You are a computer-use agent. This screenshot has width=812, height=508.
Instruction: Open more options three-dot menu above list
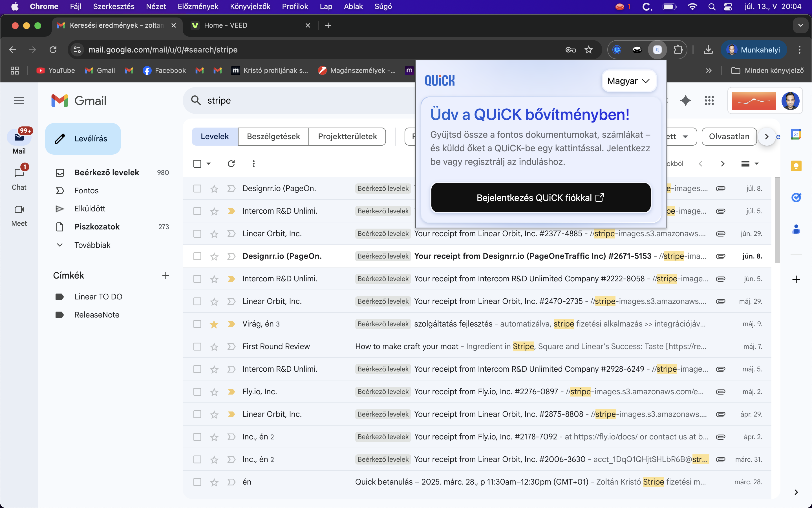click(254, 164)
